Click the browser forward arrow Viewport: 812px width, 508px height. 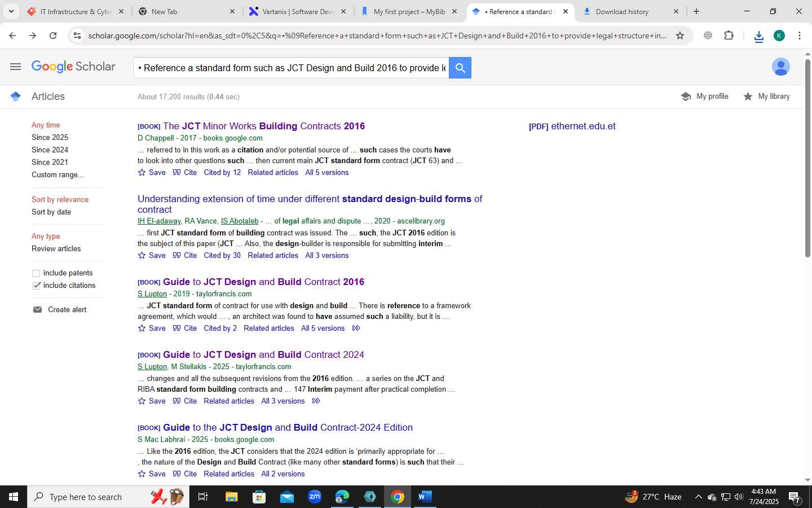click(x=33, y=36)
